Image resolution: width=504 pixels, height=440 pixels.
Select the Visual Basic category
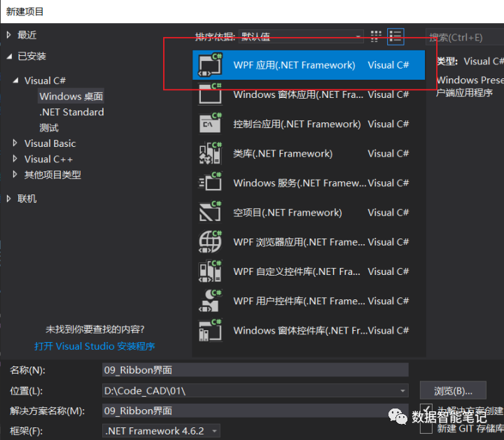tap(50, 143)
